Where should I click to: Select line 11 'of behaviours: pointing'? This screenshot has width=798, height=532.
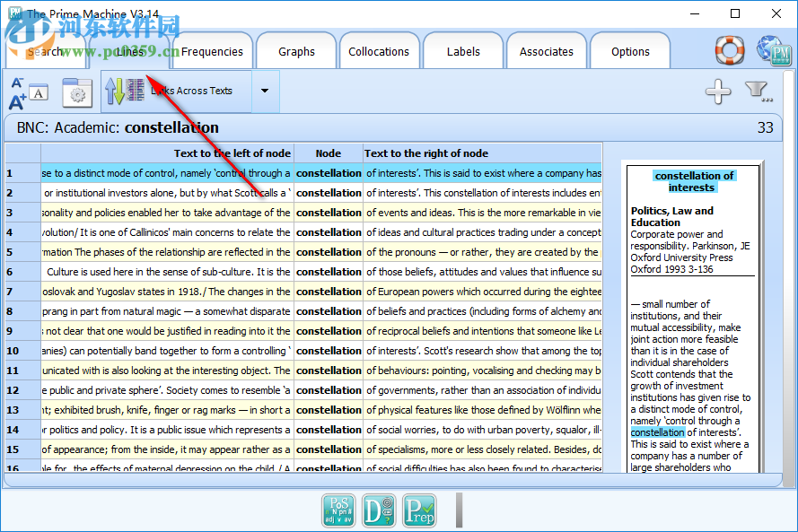(303, 371)
